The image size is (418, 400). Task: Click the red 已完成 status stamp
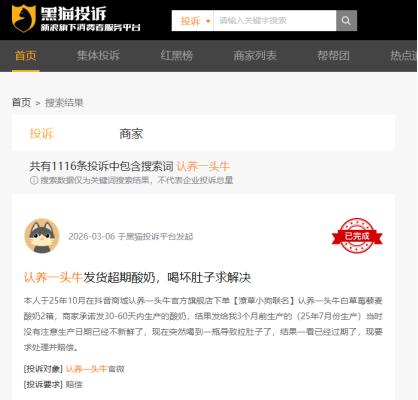click(x=357, y=236)
